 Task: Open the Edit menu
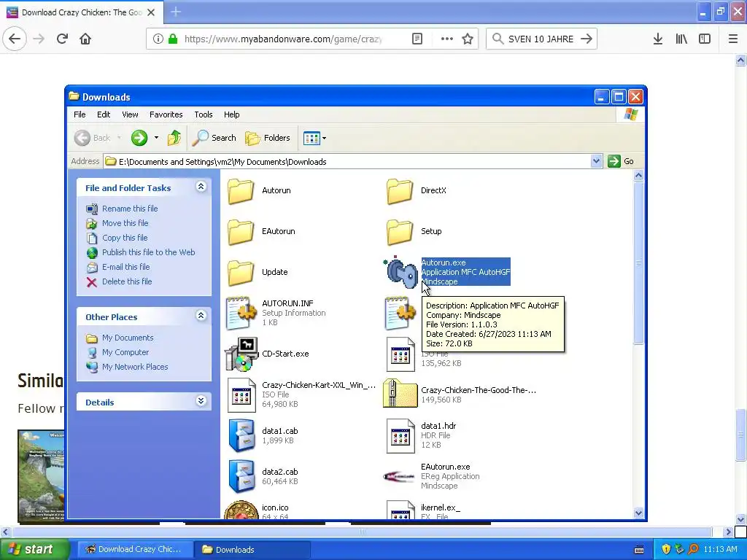click(104, 114)
